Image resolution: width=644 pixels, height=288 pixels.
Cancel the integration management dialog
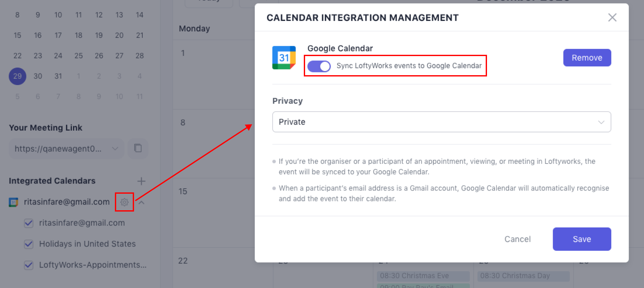pyautogui.click(x=517, y=239)
